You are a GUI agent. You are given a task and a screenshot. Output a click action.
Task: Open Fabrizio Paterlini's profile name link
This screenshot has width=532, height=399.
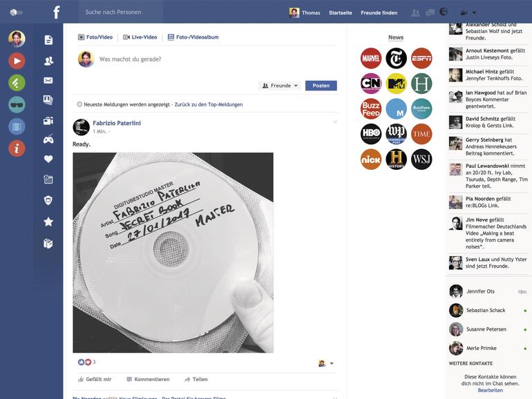117,123
